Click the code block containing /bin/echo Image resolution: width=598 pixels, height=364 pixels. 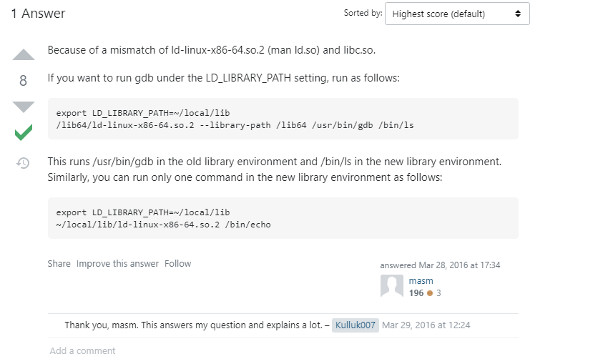coord(283,218)
